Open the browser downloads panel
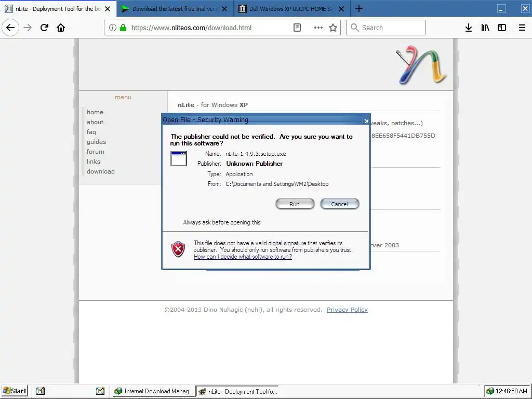This screenshot has height=399, width=532. coord(469,28)
